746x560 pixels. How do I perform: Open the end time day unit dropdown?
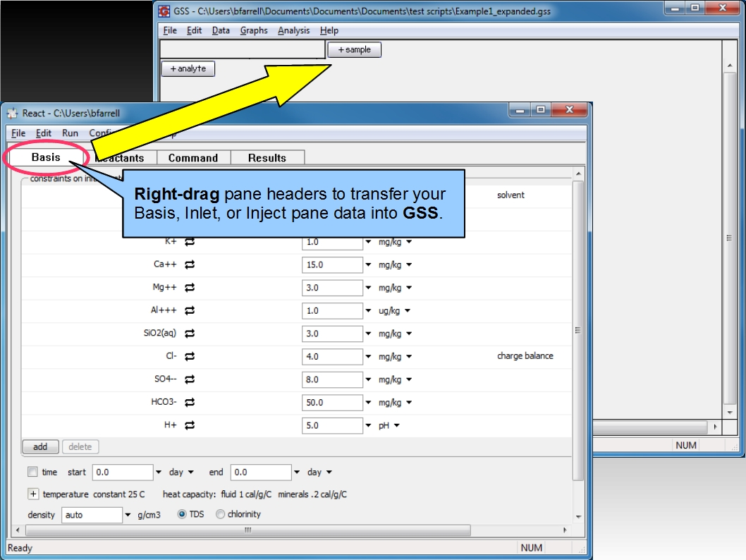click(x=329, y=472)
